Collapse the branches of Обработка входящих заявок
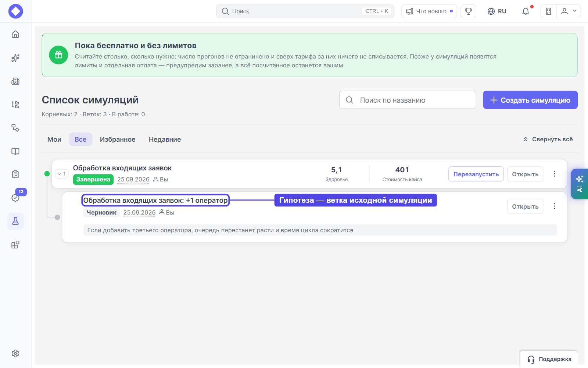 coord(62,174)
